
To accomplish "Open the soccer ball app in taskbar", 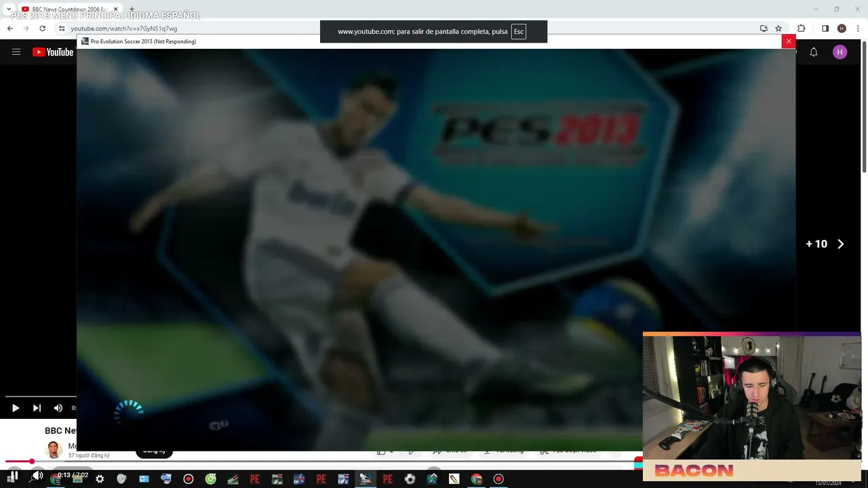I will click(410, 479).
